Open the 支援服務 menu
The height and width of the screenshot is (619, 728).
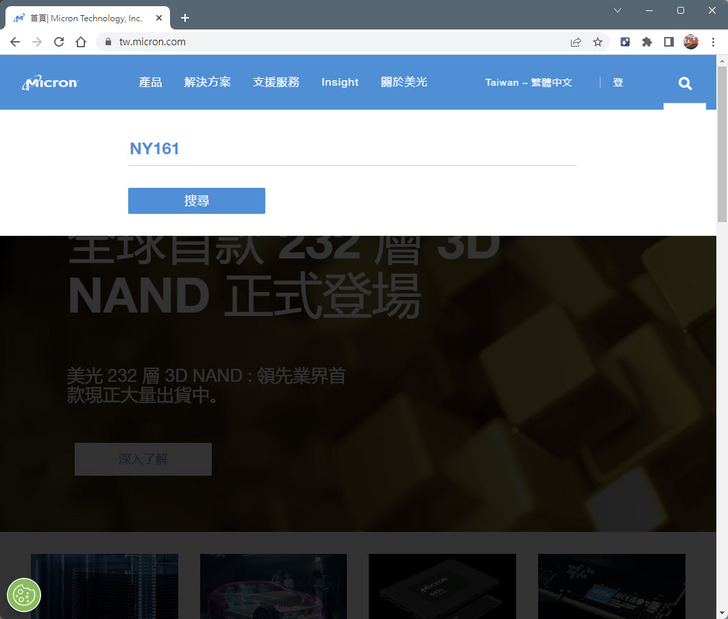point(276,82)
